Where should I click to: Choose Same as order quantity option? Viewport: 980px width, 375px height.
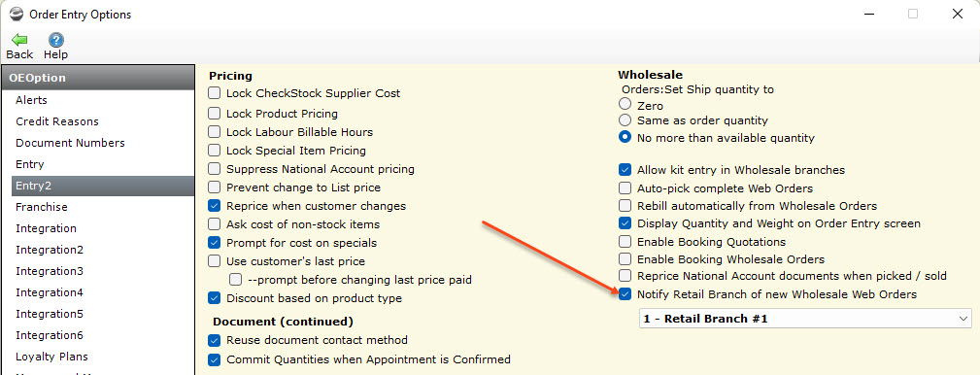coord(625,120)
